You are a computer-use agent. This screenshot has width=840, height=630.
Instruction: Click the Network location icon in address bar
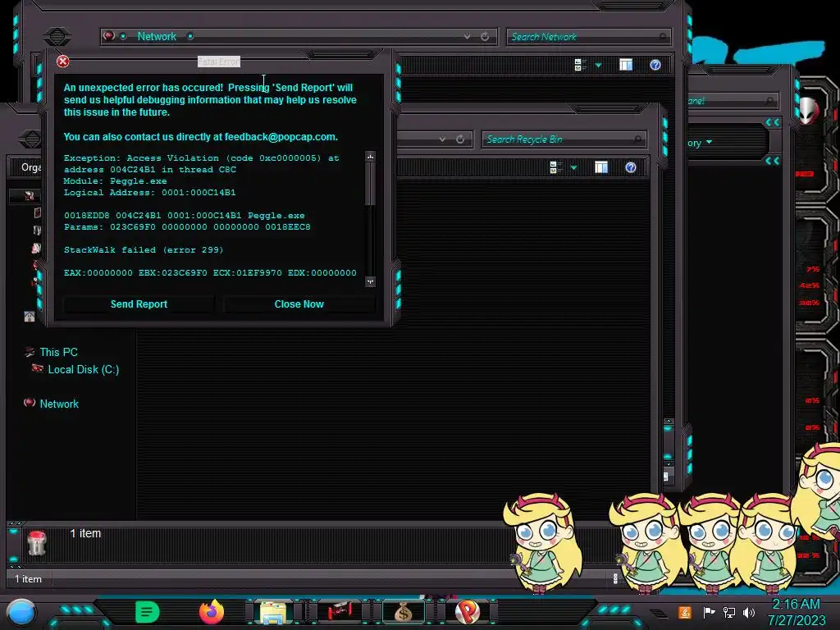pos(109,36)
